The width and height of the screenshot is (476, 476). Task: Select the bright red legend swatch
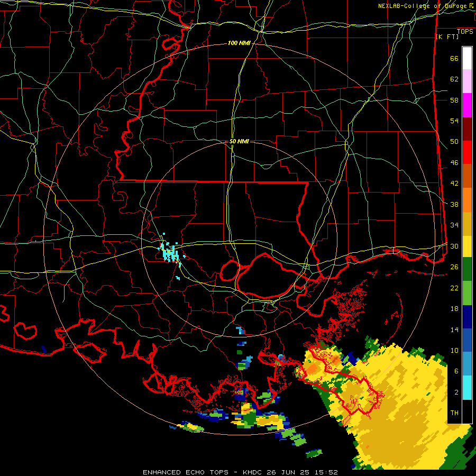(467, 152)
